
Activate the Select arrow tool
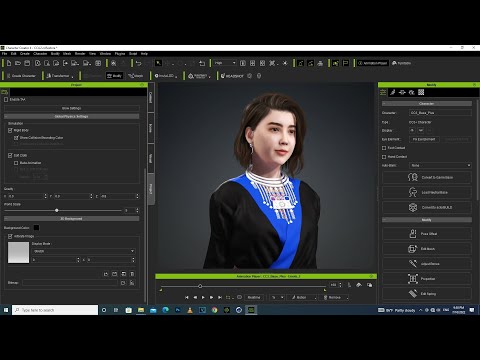158,63
